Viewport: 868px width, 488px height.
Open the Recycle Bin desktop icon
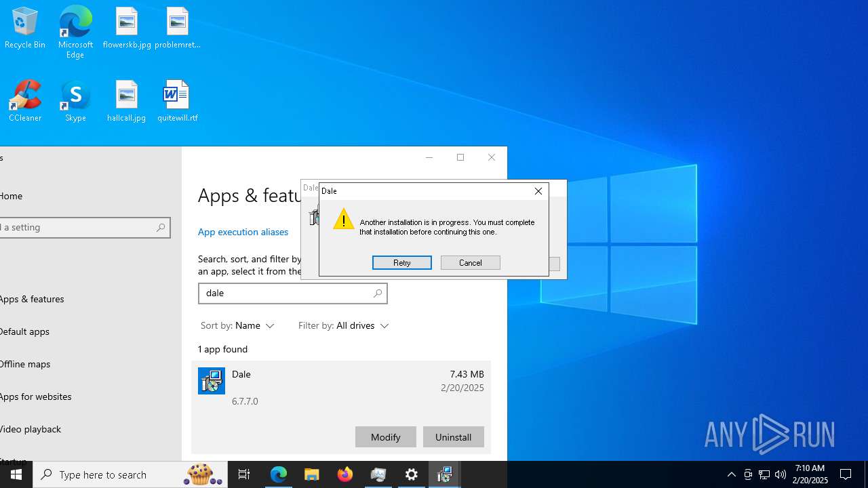(25, 28)
